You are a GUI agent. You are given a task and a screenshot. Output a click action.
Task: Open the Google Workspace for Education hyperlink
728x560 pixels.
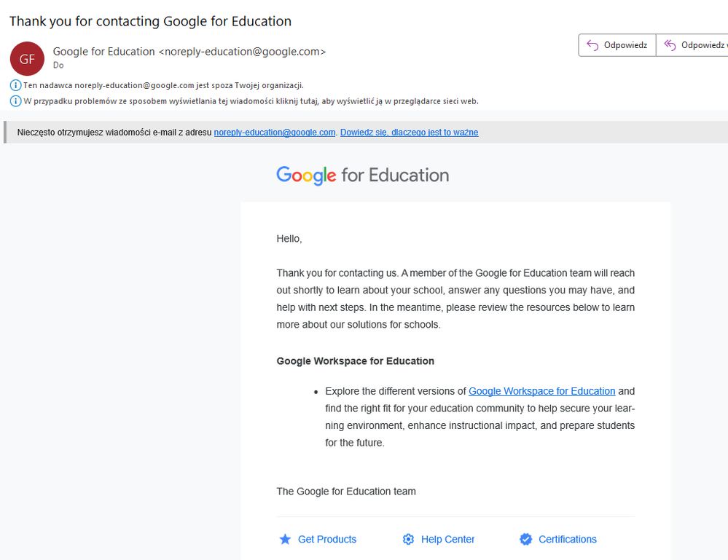click(x=541, y=391)
